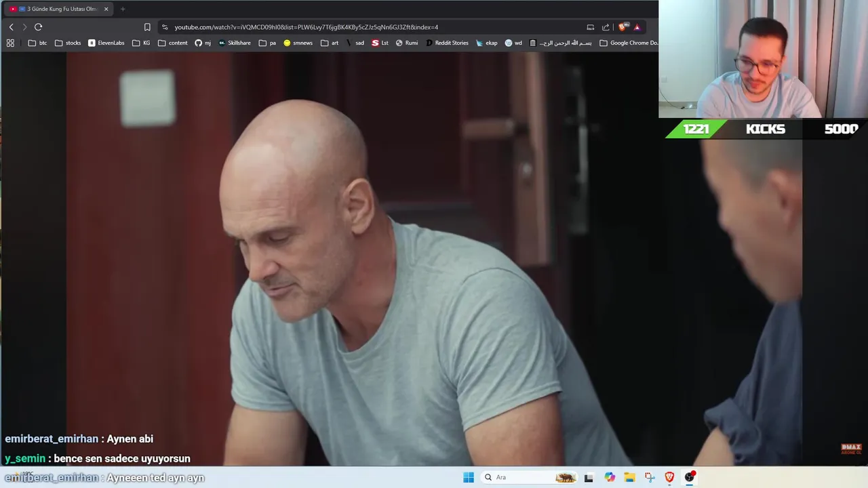The width and height of the screenshot is (868, 488).
Task: Go forward with the browser arrow
Action: click(x=24, y=27)
